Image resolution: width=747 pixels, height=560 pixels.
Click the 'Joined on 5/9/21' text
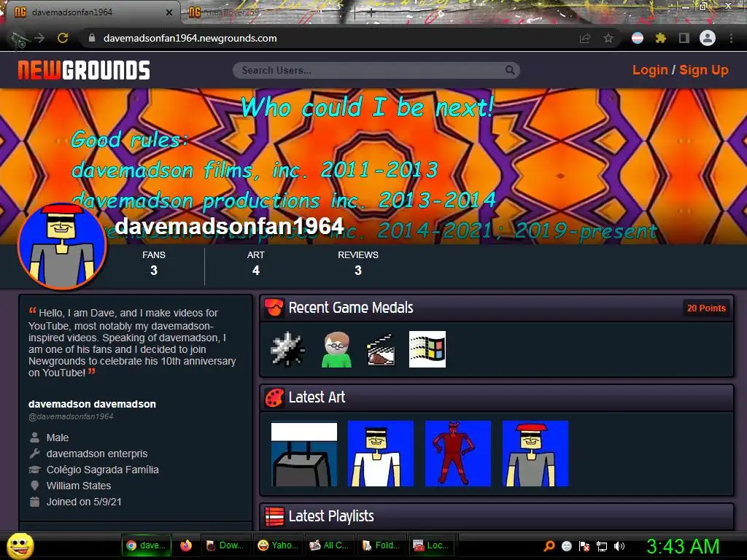click(x=84, y=502)
